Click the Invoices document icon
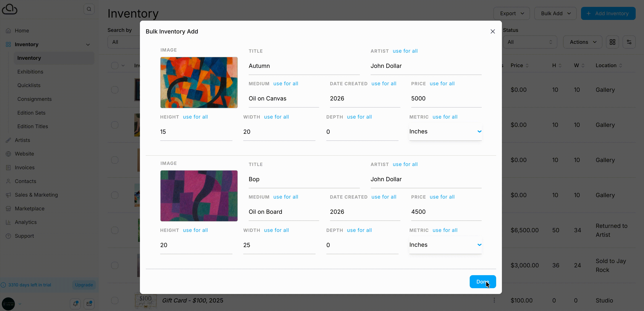 point(8,167)
